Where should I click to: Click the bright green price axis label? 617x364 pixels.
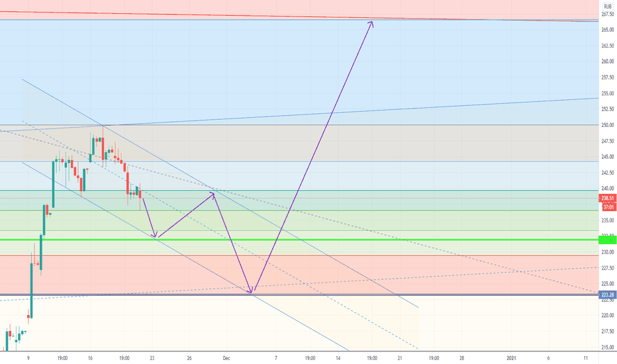coord(608,240)
